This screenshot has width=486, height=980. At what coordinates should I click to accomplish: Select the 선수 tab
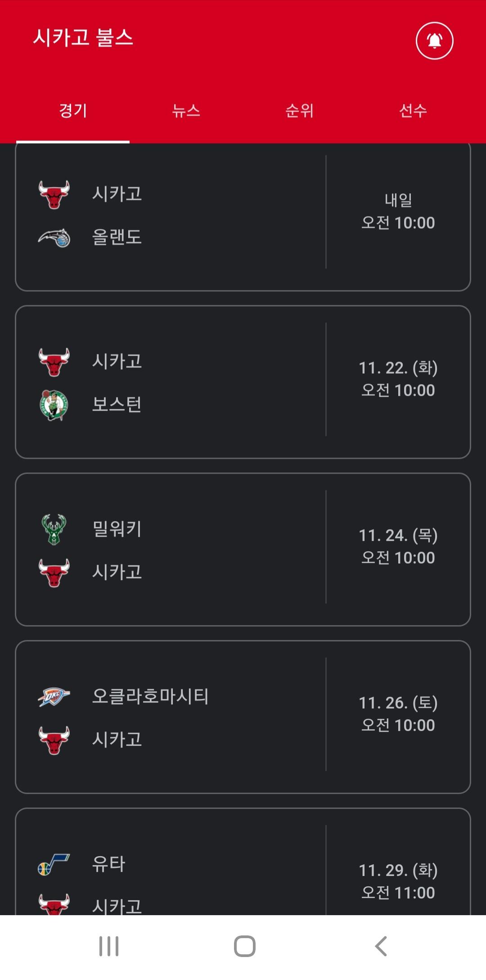[413, 110]
